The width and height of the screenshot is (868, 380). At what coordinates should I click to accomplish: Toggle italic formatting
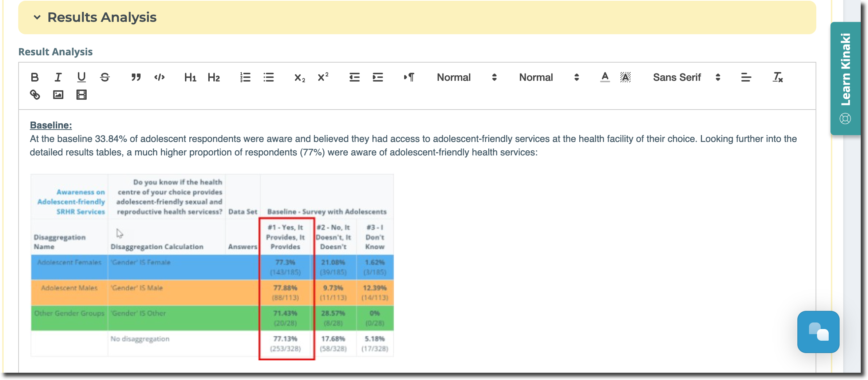(58, 77)
